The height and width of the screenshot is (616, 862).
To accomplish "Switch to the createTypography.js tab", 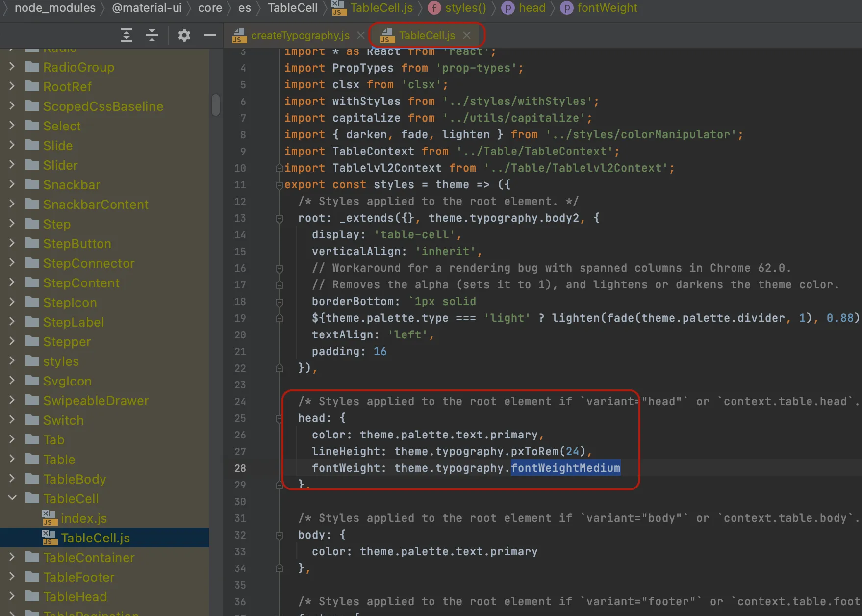I will click(x=300, y=35).
